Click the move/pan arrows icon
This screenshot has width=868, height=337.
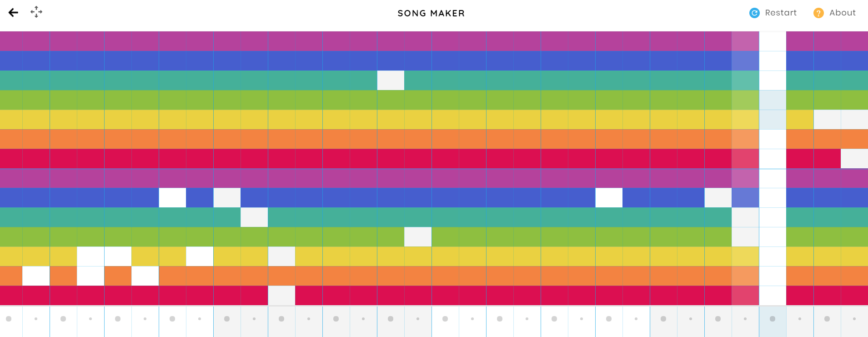point(36,12)
